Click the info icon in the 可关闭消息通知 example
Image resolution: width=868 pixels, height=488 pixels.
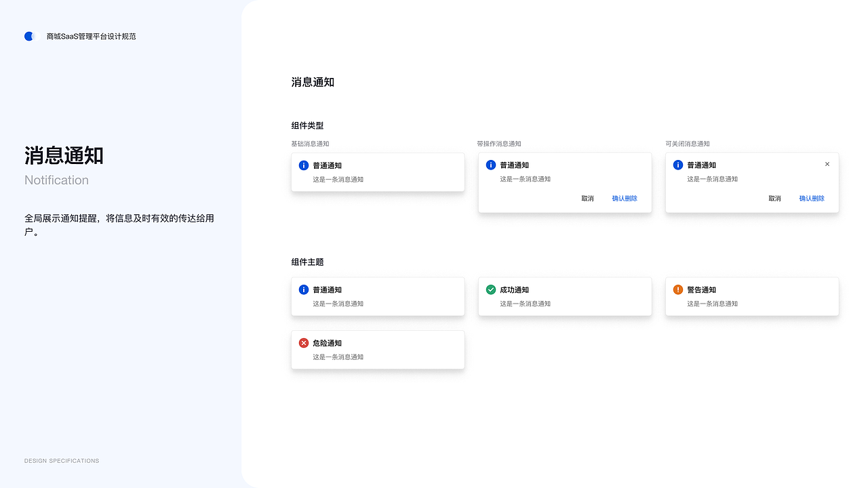[x=677, y=165]
